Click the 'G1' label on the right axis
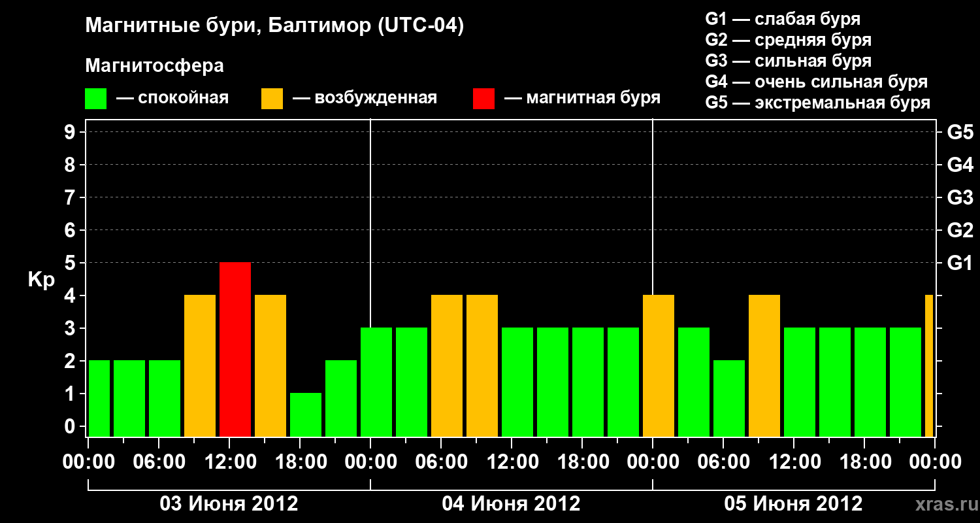 tap(960, 263)
